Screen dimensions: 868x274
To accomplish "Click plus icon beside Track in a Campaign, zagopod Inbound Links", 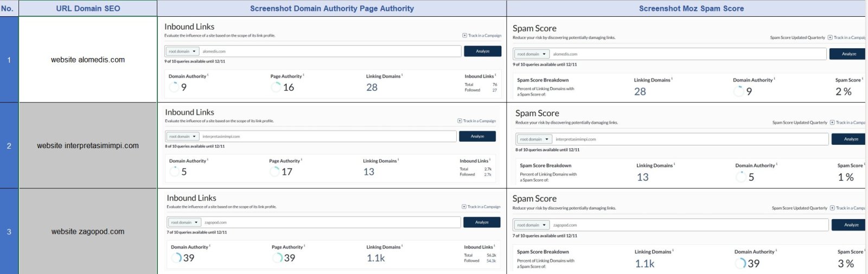I will pos(464,207).
